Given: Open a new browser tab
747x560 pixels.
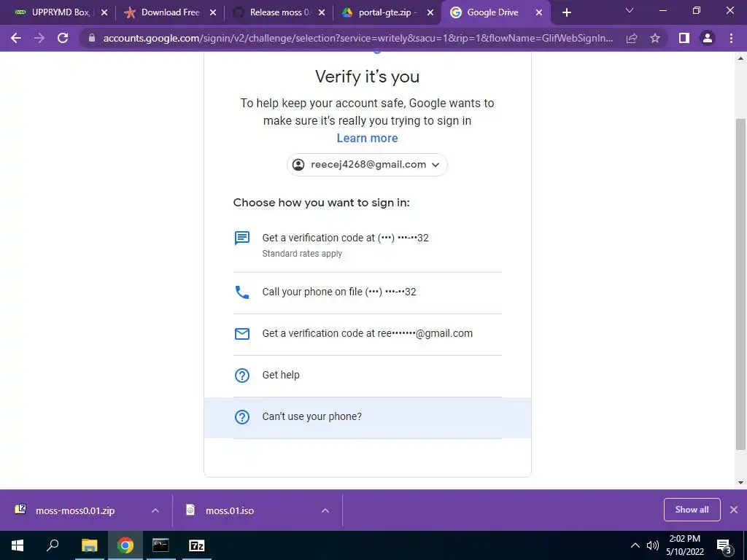Looking at the screenshot, I should point(566,13).
